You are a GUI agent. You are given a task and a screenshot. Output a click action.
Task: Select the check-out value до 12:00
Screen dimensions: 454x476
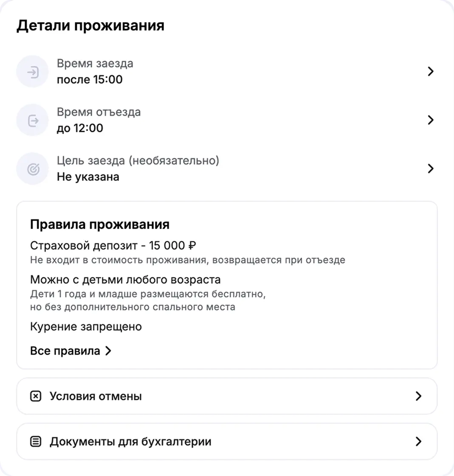tap(80, 128)
